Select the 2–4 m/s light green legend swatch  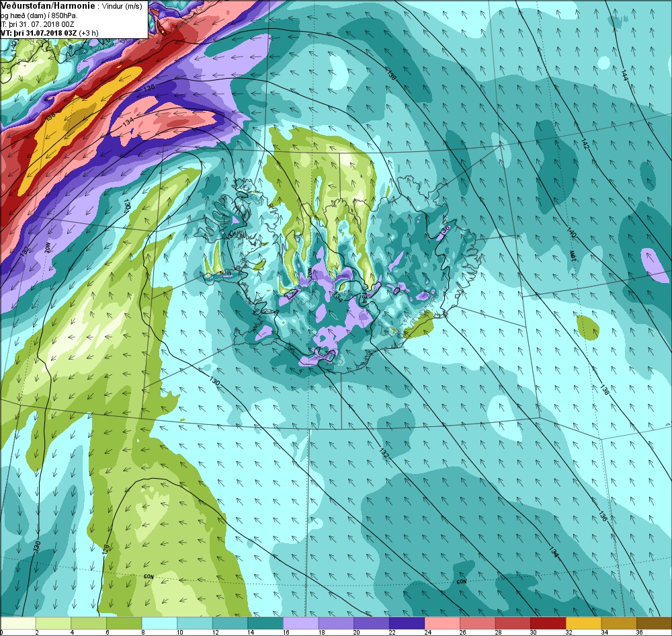(53, 623)
